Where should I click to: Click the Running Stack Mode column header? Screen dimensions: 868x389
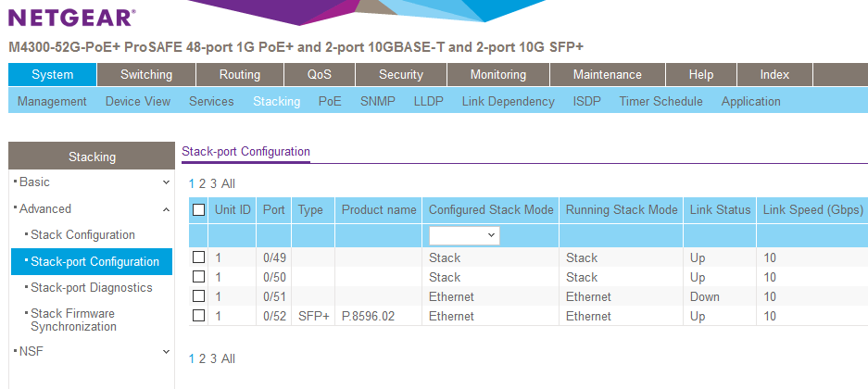(622, 209)
